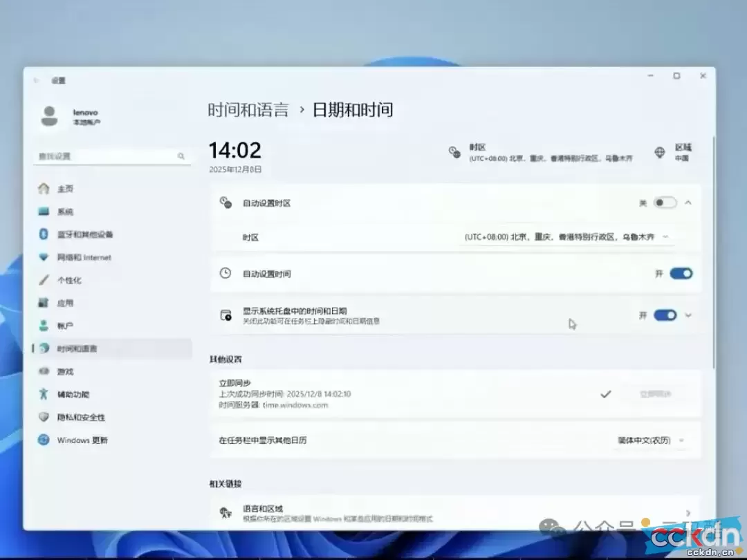This screenshot has height=560, width=747.
Task: Select 应用 in the sidebar
Action: click(x=113, y=303)
